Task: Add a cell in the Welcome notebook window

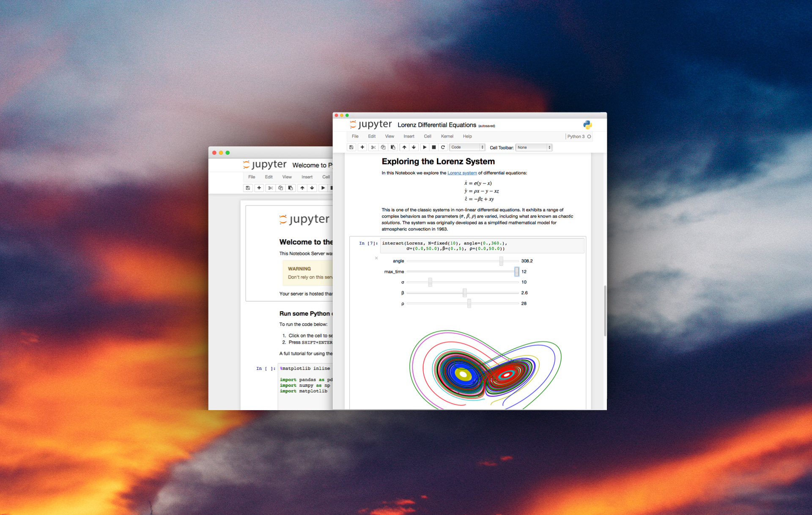Action: click(x=259, y=188)
